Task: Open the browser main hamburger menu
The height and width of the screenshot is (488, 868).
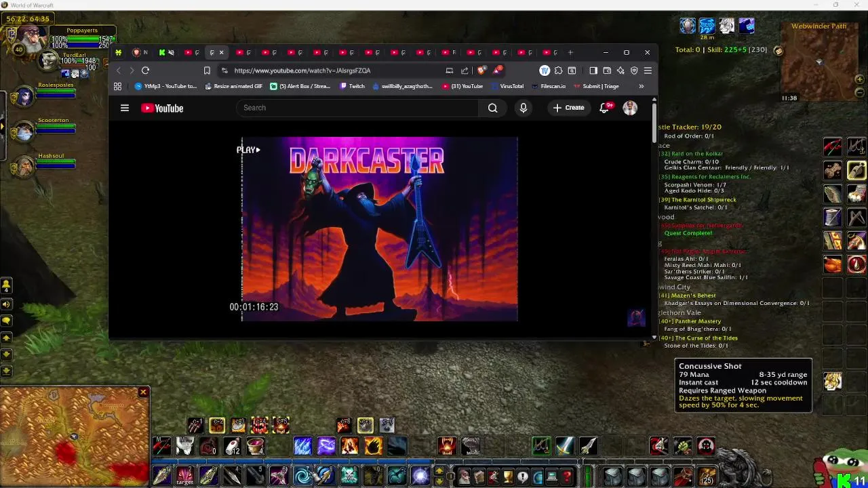Action: pos(648,70)
